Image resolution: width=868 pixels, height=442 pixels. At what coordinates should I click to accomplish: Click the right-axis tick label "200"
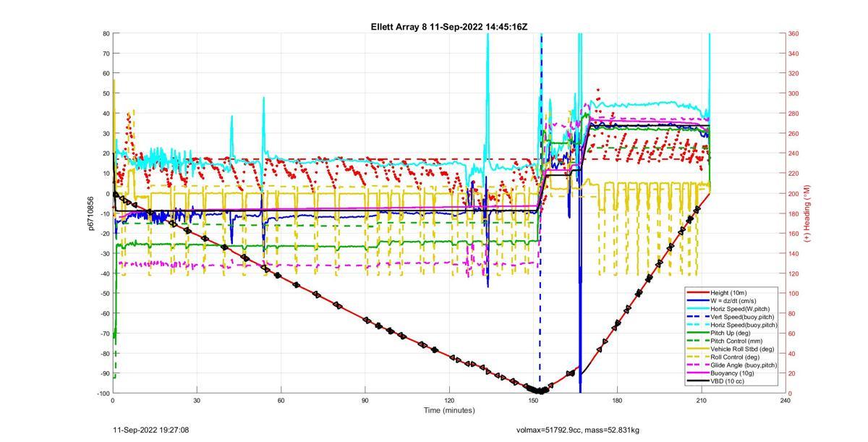(x=793, y=194)
